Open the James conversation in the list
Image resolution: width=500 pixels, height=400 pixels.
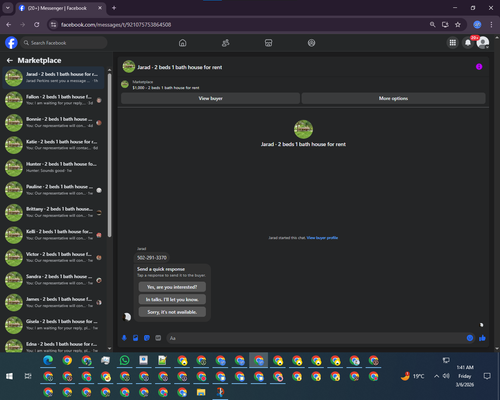pos(53,302)
